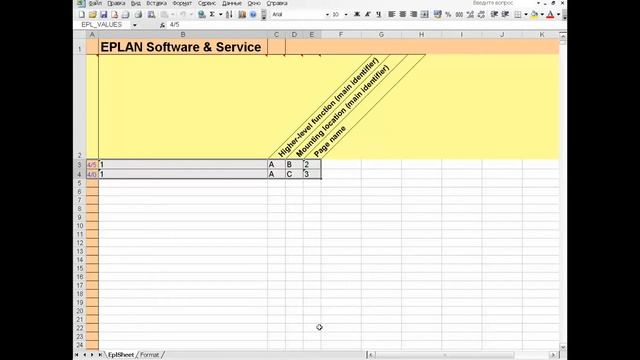Screen dimensions: 640x360
Task: Apply the red Font Color swatch
Action: click(551, 15)
